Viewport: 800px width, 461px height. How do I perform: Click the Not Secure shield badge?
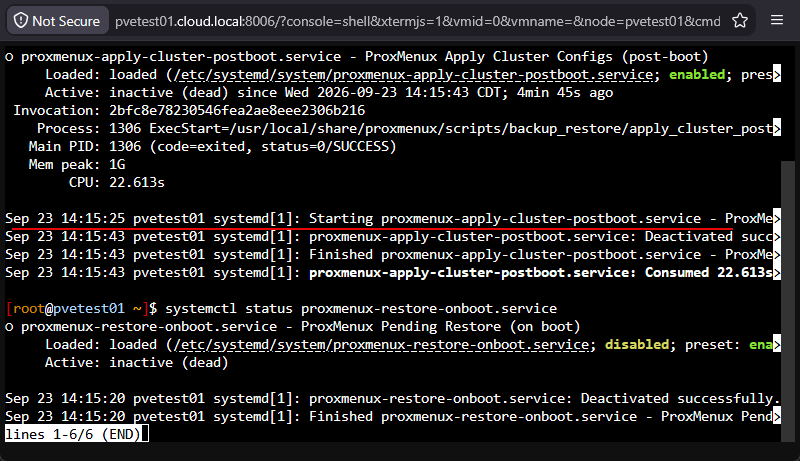[57, 21]
